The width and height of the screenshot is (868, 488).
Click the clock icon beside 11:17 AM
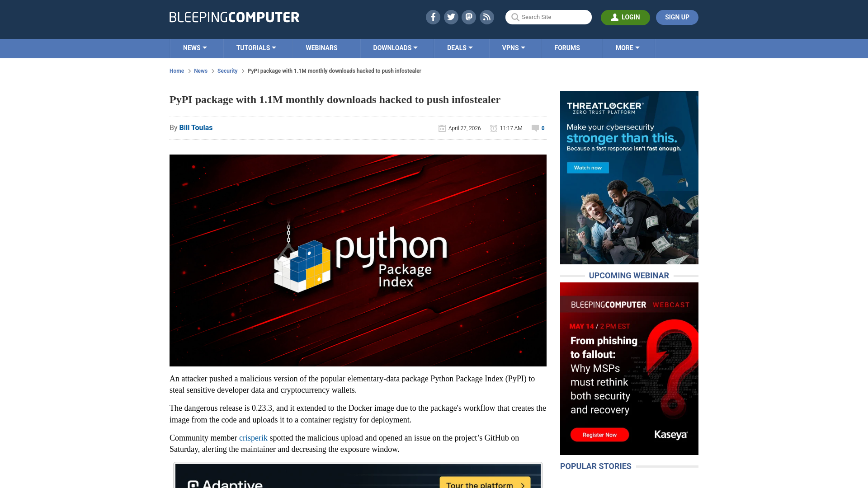coord(494,128)
